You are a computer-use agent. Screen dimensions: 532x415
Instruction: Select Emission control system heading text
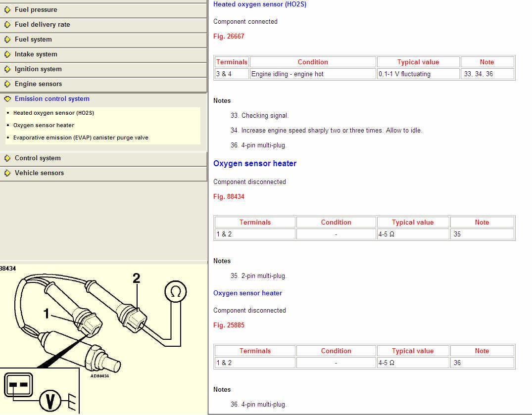point(52,98)
